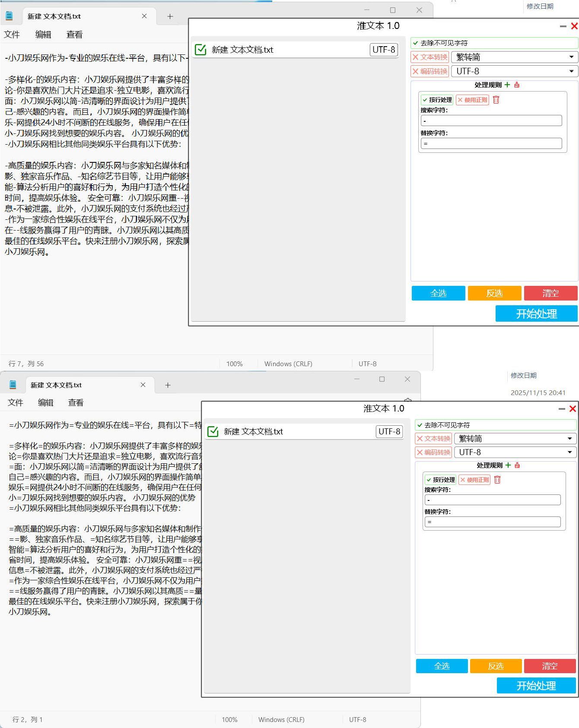Uncheck 新建 文本文档.txt file checkbox in lower 淮文本 list
Viewport: 579px width, 728px height.
click(x=213, y=431)
